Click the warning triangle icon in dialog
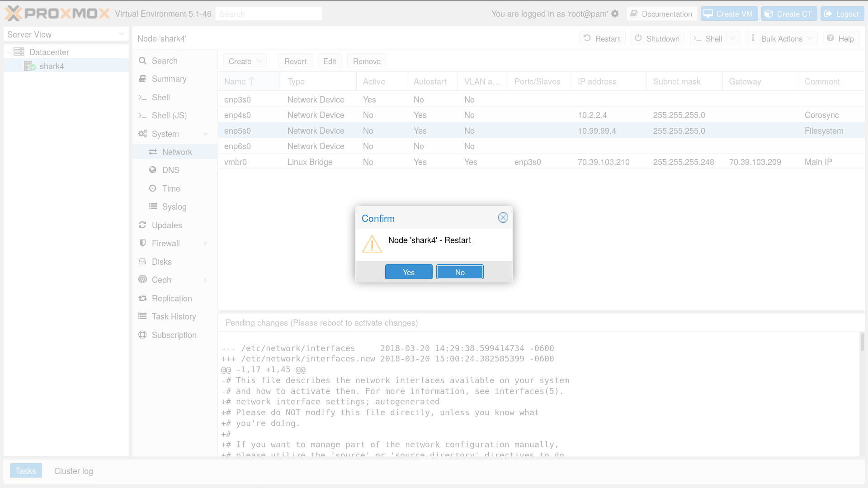The width and height of the screenshot is (868, 488). pos(372,244)
